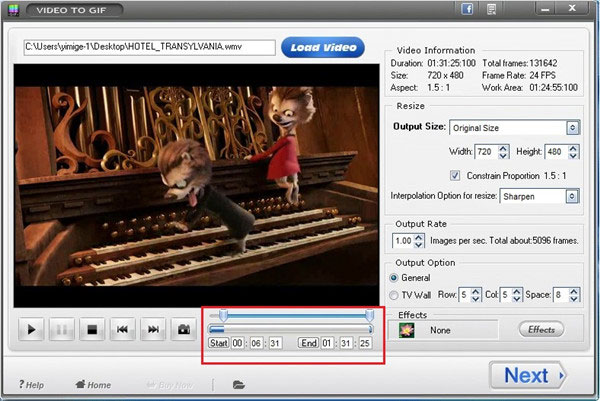The image size is (600, 401).
Task: Click the 'Work Area: 01:24:55:100' text
Action: pos(530,88)
